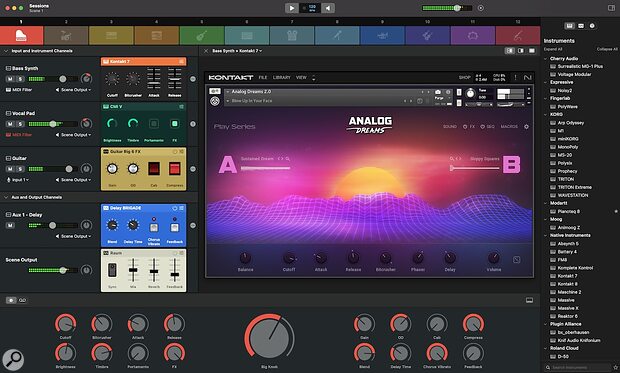Collapse the Native Instruments group
The height and width of the screenshot is (373, 620).
pyautogui.click(x=546, y=235)
